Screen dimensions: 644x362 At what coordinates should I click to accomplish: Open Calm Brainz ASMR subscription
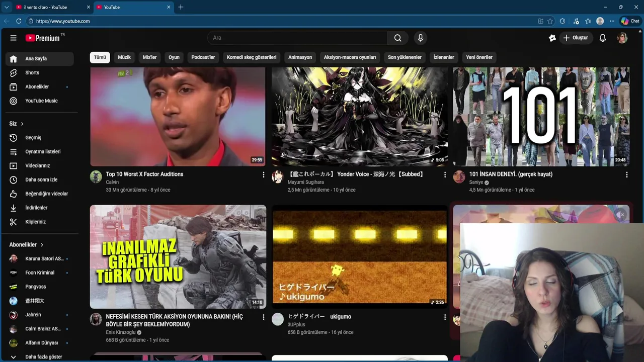click(40, 329)
